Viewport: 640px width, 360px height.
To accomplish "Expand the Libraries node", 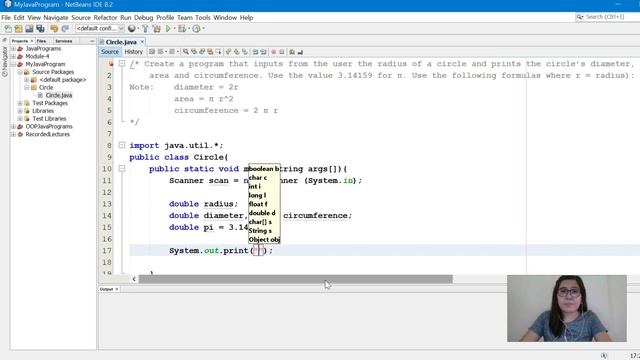I will 20,111.
